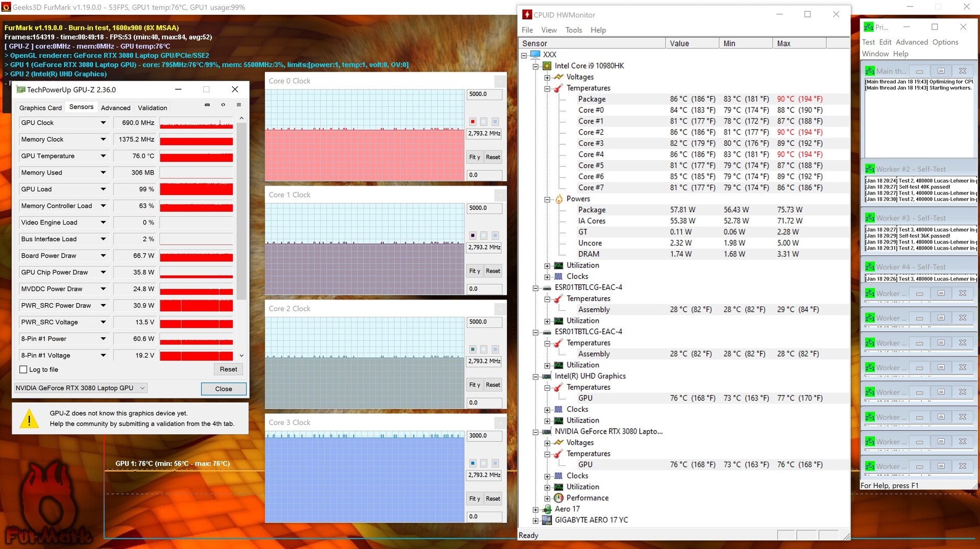
Task: Click Fit y in Core 3 Clock panel
Action: (475, 498)
